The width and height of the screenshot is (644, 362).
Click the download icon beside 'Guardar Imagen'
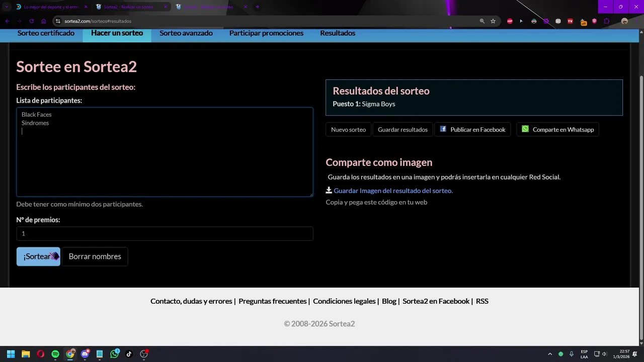(x=329, y=190)
